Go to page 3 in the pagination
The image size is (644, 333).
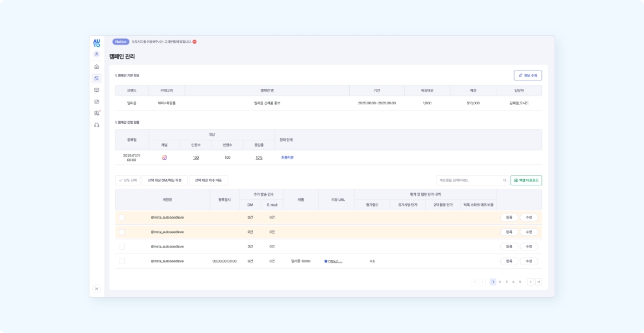tap(506, 282)
